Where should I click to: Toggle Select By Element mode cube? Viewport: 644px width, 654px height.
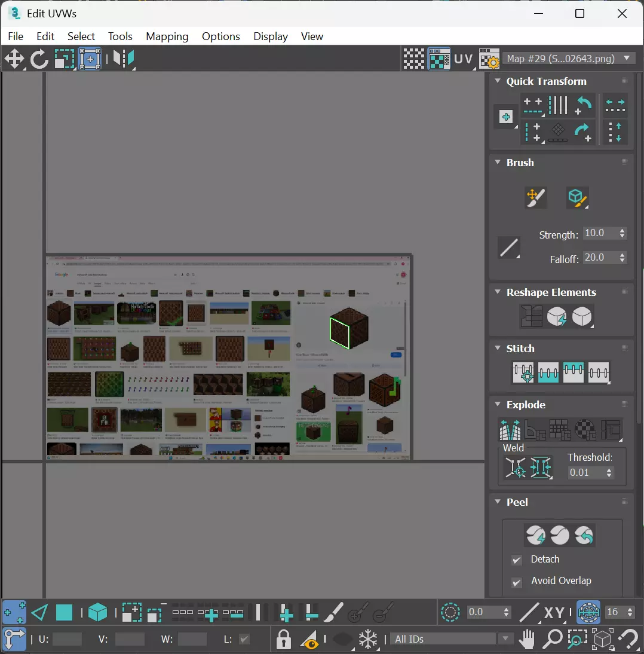click(x=97, y=612)
